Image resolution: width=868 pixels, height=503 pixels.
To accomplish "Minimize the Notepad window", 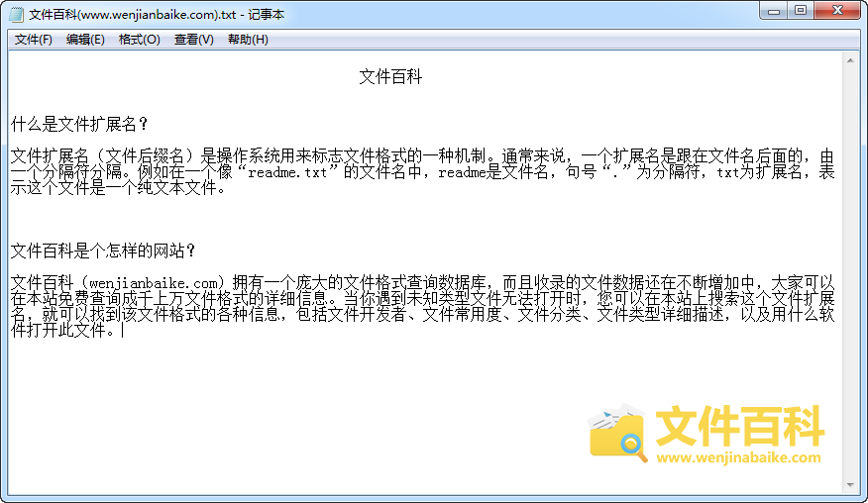I will (774, 11).
